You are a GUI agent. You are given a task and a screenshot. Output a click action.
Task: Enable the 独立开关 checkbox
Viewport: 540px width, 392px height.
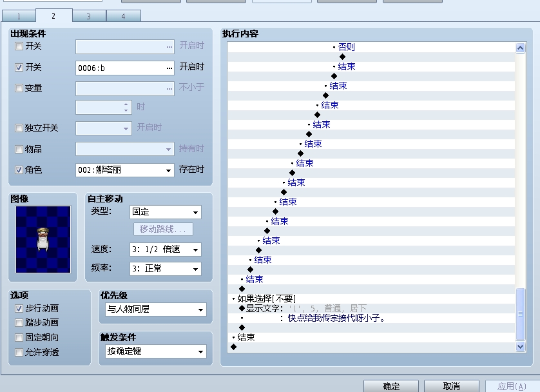tap(19, 128)
